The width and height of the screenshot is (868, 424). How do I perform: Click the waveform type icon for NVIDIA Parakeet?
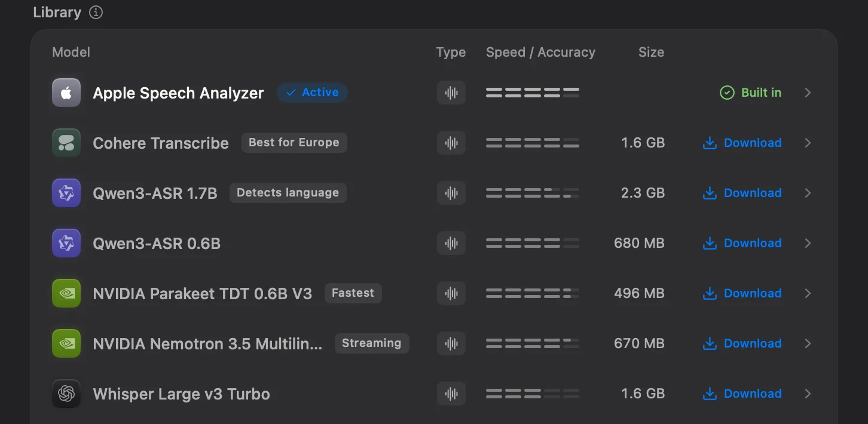451,293
